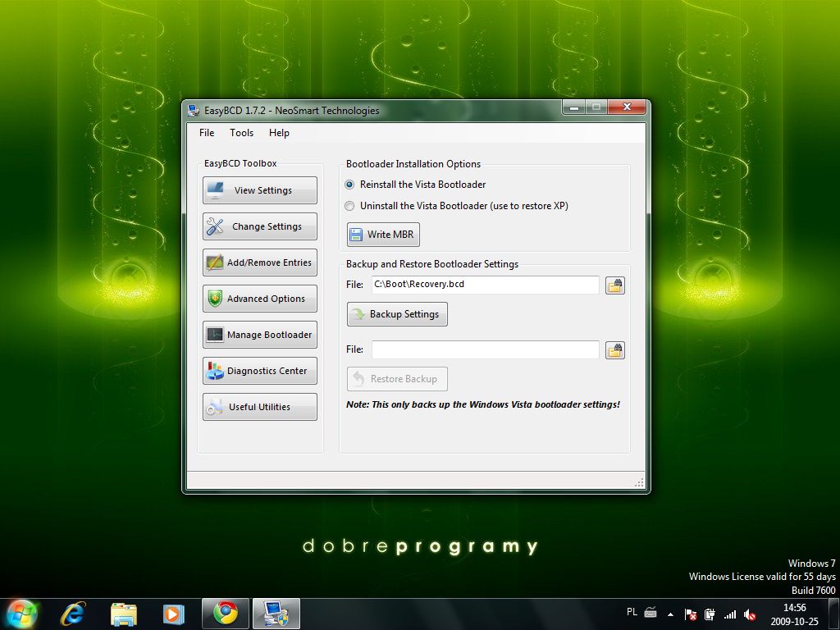Open the File menu
The image size is (840, 630).
(207, 133)
